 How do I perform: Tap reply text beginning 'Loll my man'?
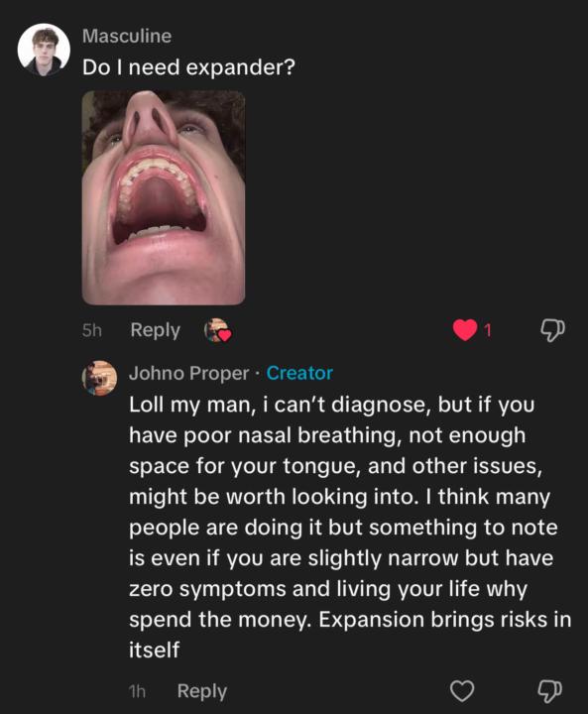350,527
